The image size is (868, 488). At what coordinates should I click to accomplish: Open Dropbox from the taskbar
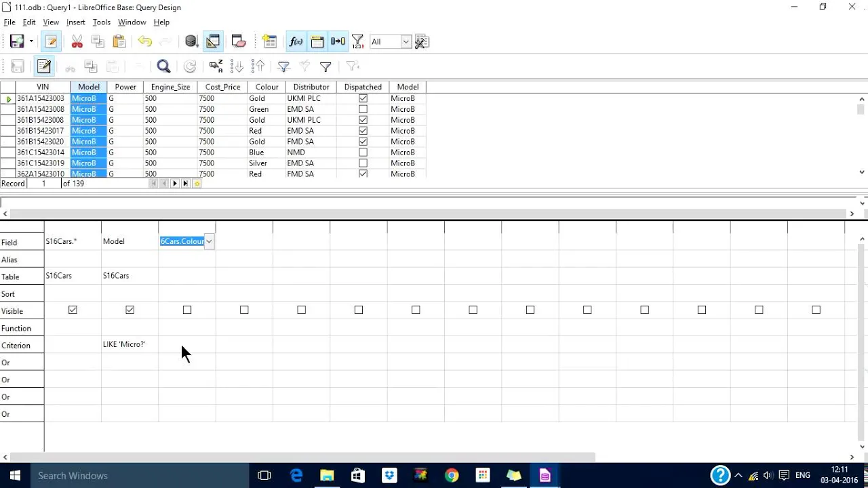pos(389,475)
